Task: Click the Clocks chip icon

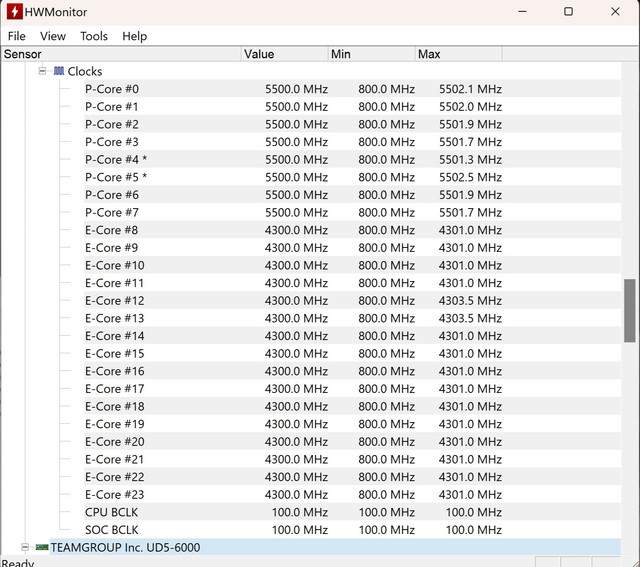Action: pyautogui.click(x=59, y=71)
